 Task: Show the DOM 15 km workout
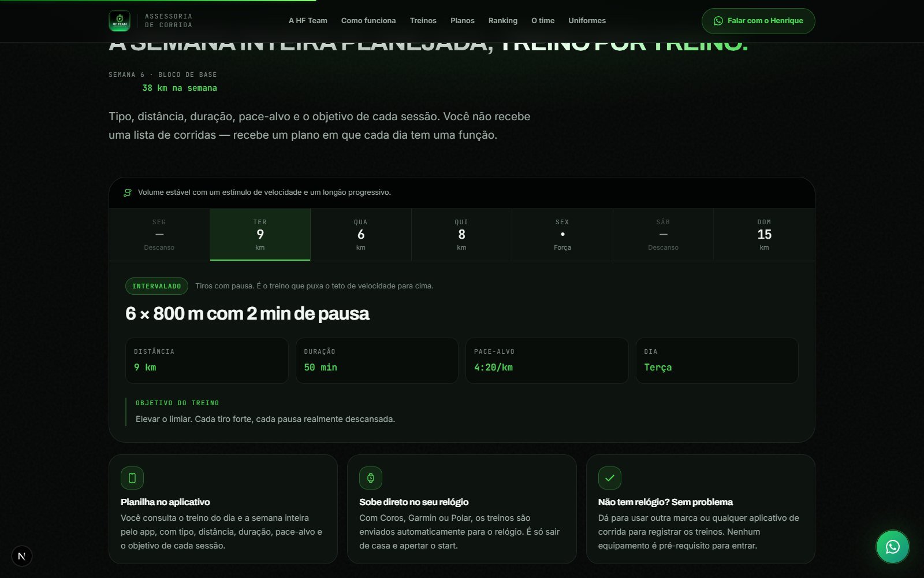[x=764, y=235]
